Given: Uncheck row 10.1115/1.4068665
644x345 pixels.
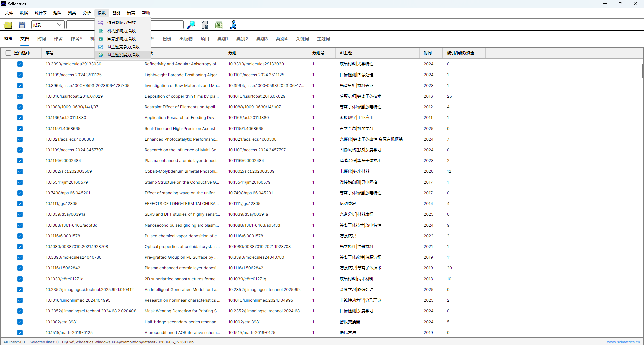Looking at the screenshot, I should pos(20,129).
